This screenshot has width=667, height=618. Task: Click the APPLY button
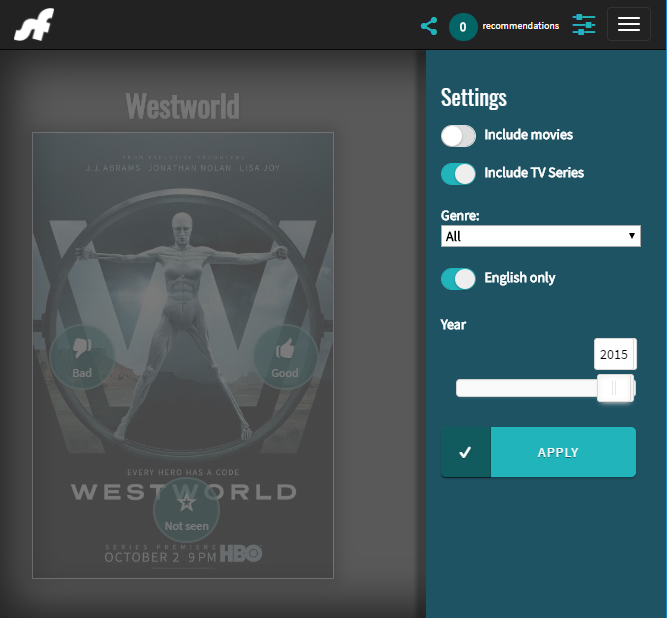click(539, 452)
